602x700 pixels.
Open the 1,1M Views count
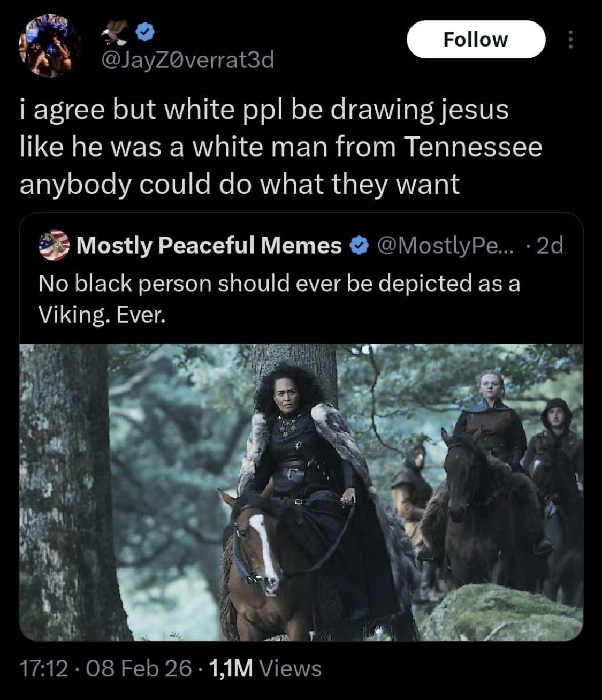266,668
